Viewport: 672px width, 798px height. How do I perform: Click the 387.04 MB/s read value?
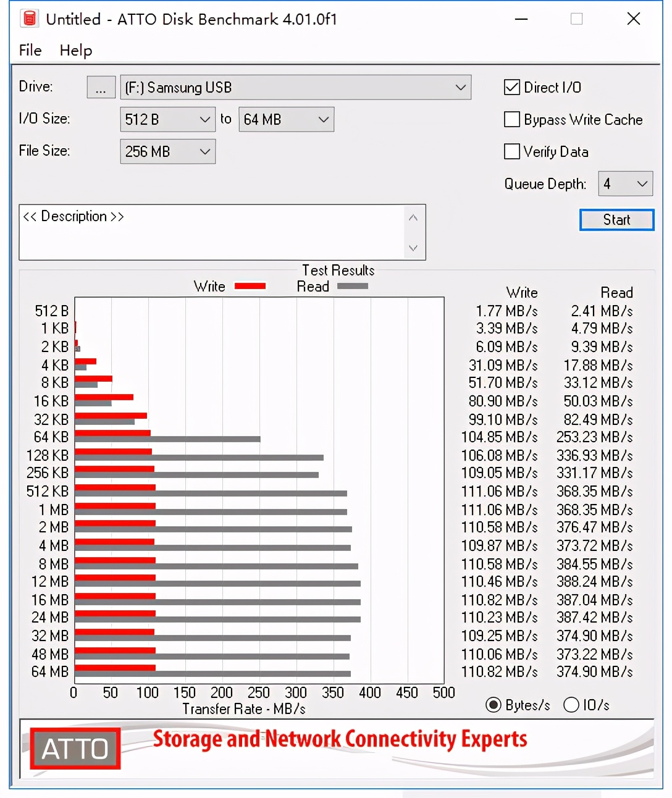pyautogui.click(x=595, y=600)
